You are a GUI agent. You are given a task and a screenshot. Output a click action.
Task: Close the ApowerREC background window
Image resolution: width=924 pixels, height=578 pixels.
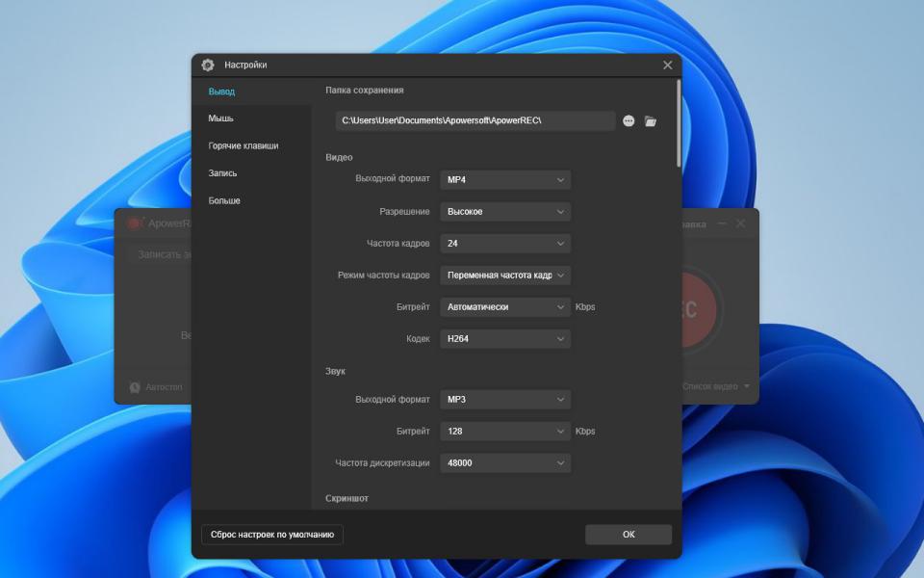(741, 223)
